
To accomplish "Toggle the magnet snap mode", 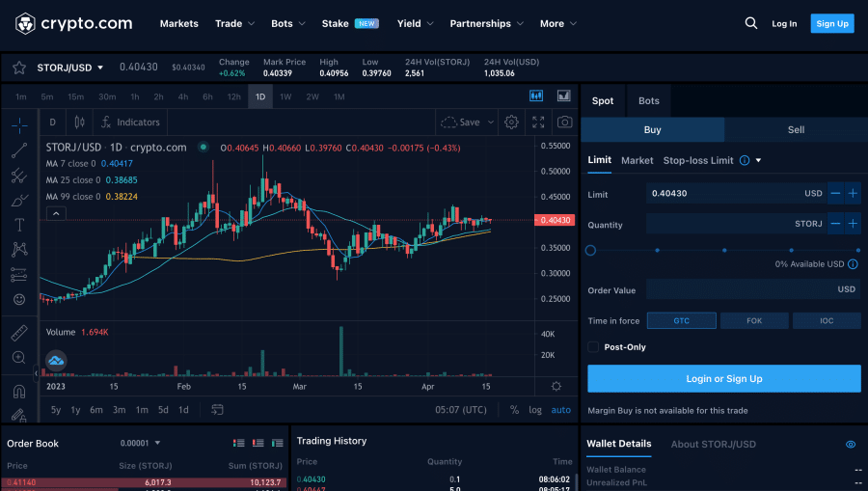I will point(19,392).
